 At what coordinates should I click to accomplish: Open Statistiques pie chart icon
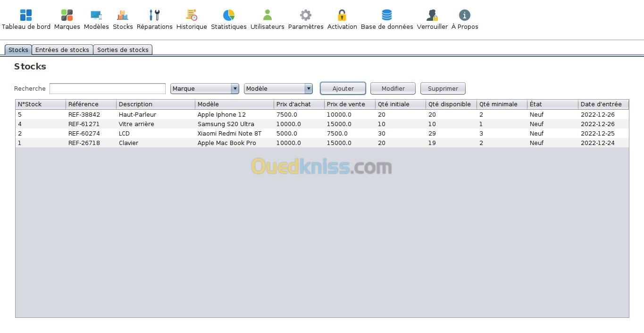(229, 15)
